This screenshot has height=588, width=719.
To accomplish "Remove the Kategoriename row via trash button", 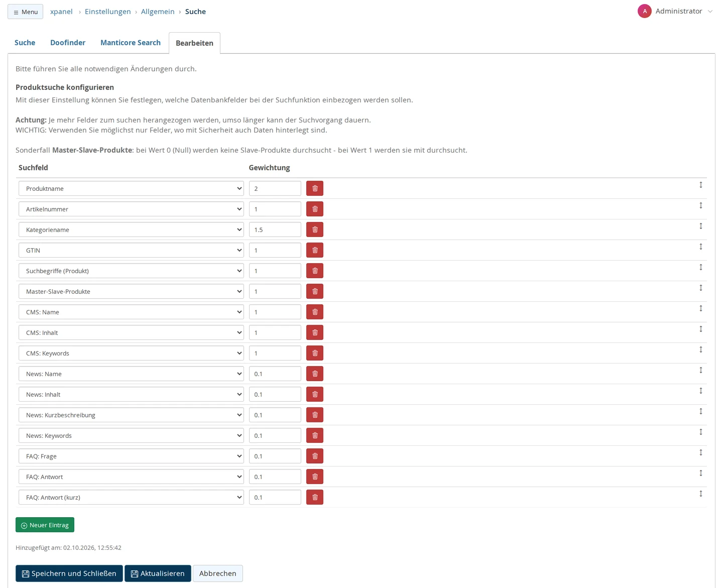I will (x=315, y=229).
